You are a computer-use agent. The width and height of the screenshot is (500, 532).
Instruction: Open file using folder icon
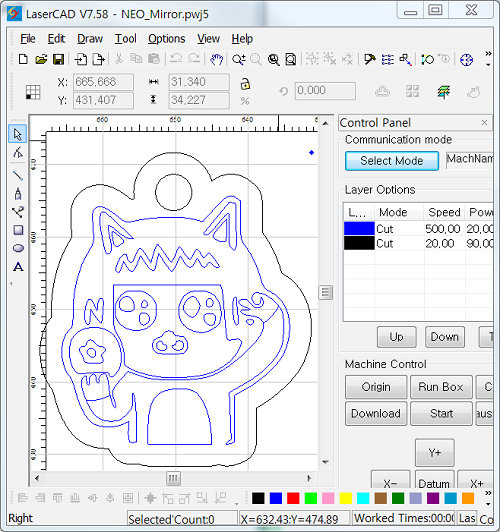click(x=41, y=59)
